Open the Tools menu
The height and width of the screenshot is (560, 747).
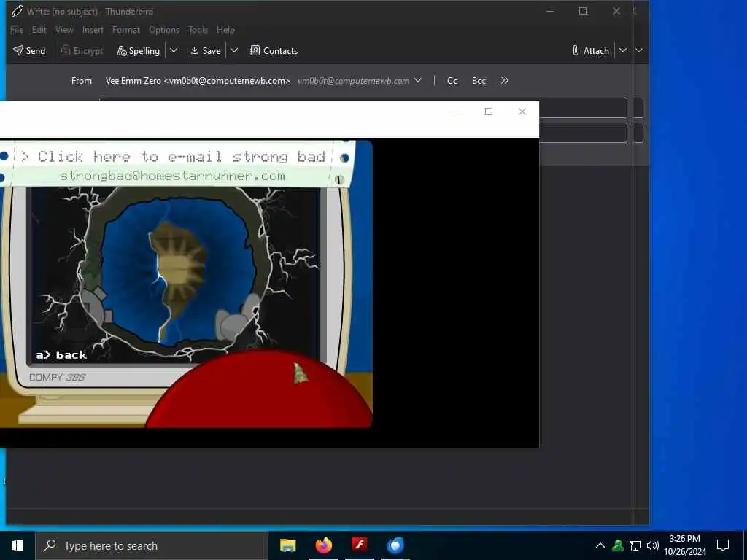(x=198, y=30)
